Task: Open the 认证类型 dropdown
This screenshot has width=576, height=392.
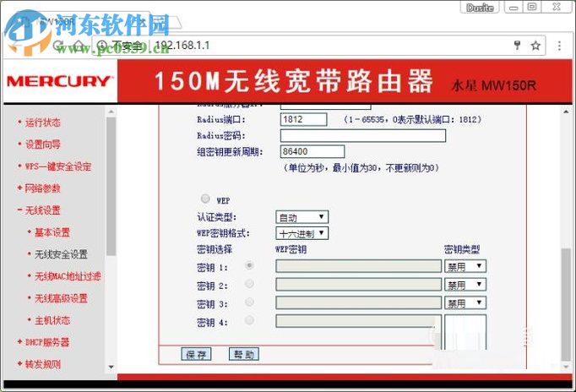Action: pyautogui.click(x=302, y=217)
